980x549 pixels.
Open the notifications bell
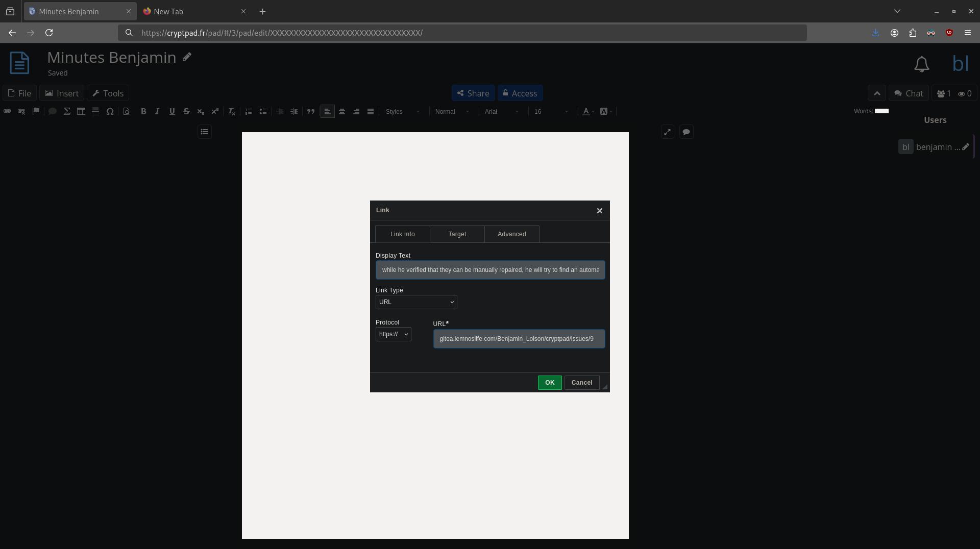pos(921,64)
